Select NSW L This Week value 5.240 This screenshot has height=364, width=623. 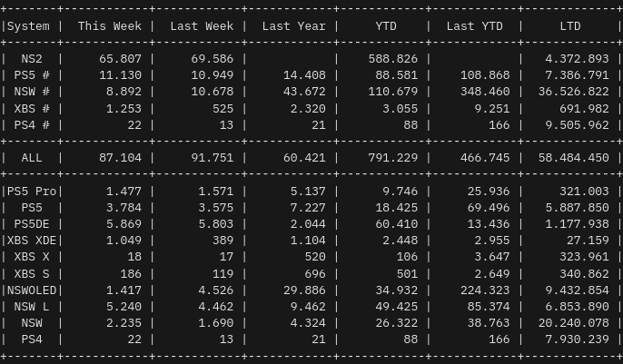pos(124,307)
